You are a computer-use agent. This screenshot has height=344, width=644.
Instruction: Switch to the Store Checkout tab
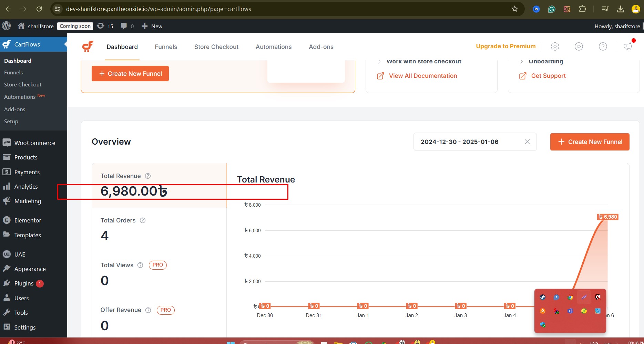click(216, 47)
